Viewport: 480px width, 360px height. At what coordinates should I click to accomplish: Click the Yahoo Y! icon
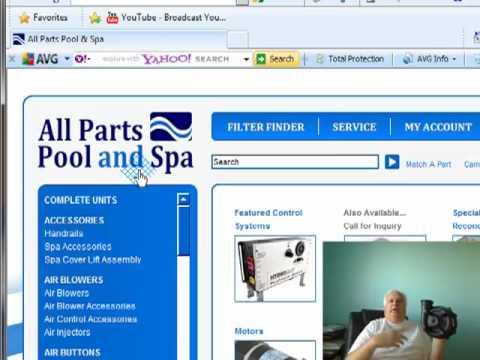[82, 59]
